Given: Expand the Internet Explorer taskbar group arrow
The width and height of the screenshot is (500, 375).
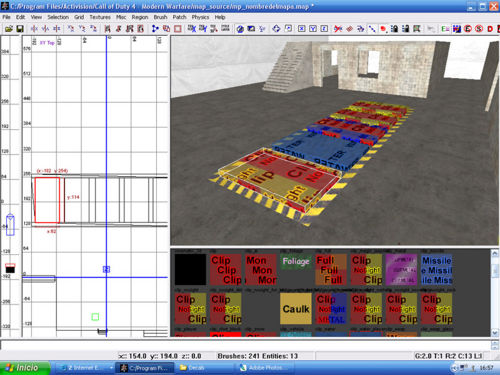Looking at the screenshot, I should pos(111,368).
